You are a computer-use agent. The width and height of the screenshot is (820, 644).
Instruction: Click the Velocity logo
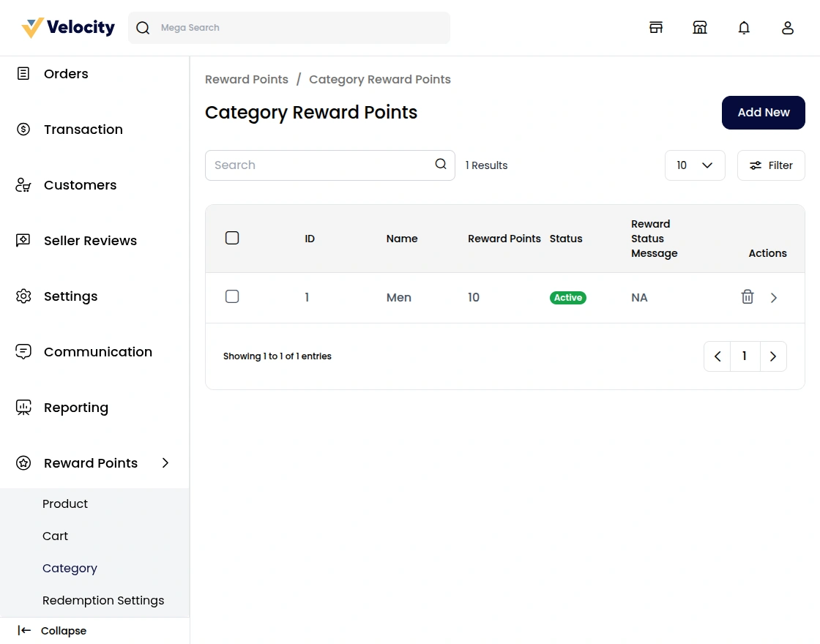pyautogui.click(x=68, y=28)
